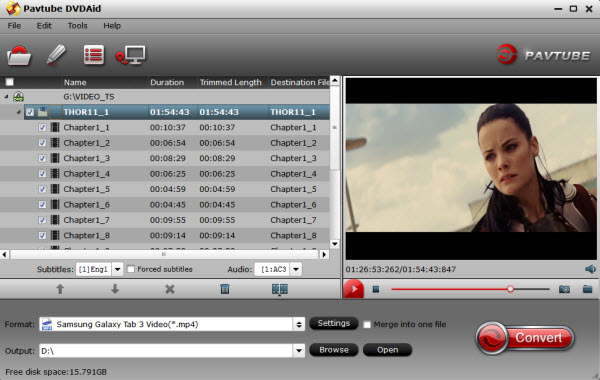The width and height of the screenshot is (600, 380).
Task: Open the Tools menu
Action: click(78, 26)
